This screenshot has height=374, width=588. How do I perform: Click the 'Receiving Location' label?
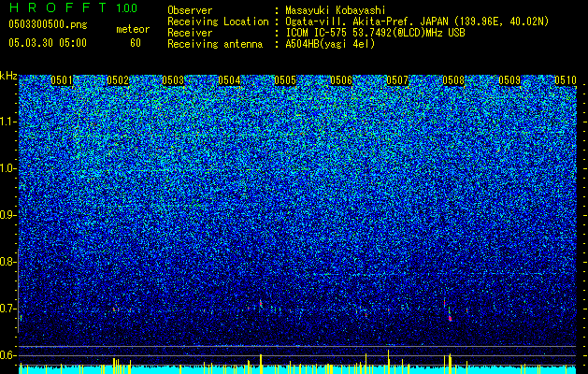point(218,22)
